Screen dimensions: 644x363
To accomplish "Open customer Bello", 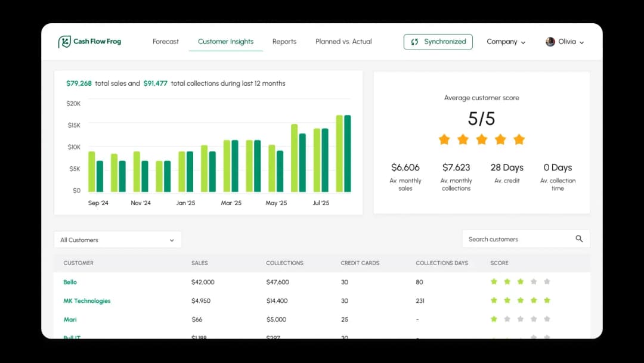I will 70,281.
